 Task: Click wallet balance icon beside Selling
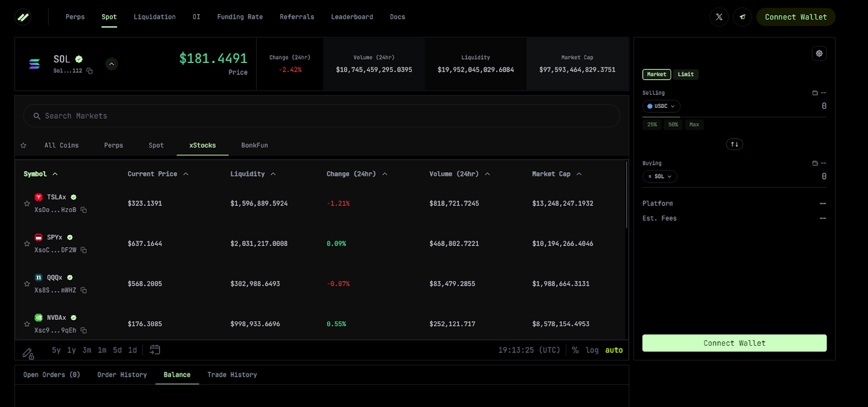coord(815,93)
